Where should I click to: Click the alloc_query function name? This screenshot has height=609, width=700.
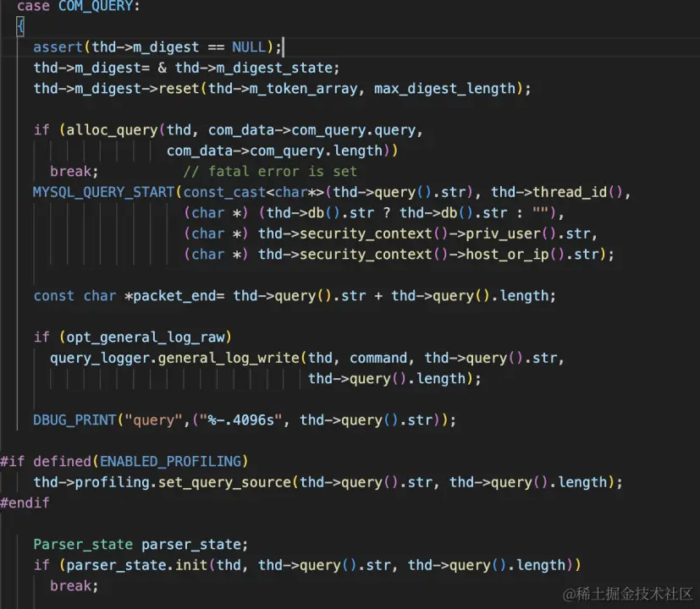pos(112,129)
